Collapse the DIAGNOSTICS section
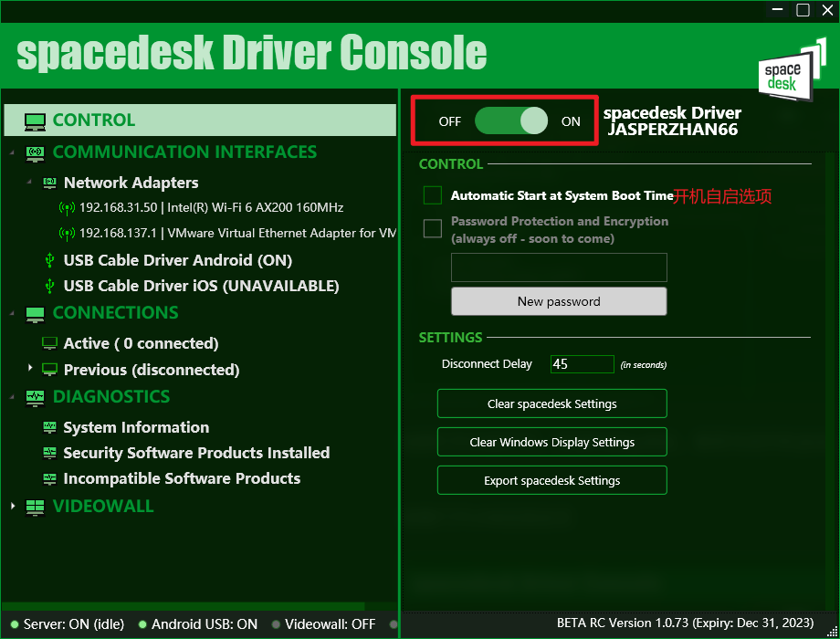This screenshot has height=639, width=840. click(12, 397)
